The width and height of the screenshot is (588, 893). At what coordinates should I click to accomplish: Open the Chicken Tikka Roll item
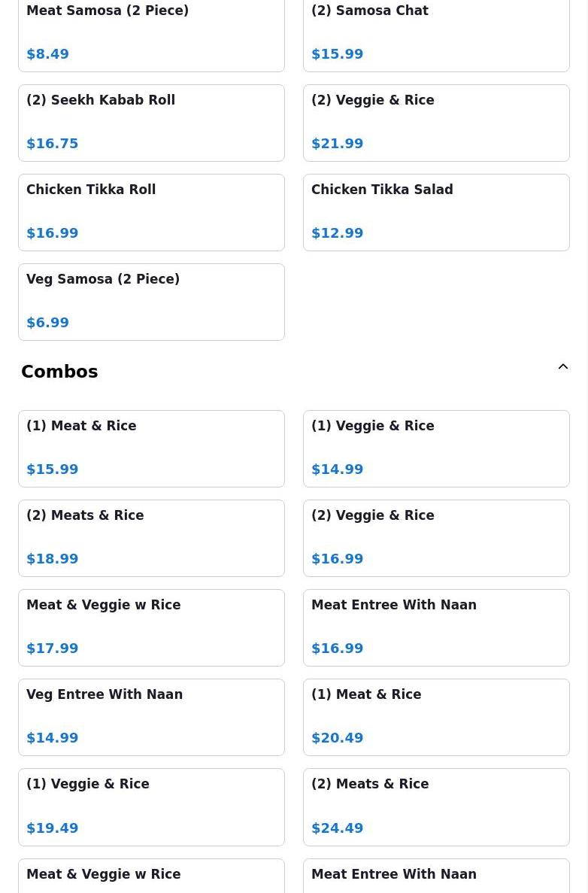(x=151, y=212)
